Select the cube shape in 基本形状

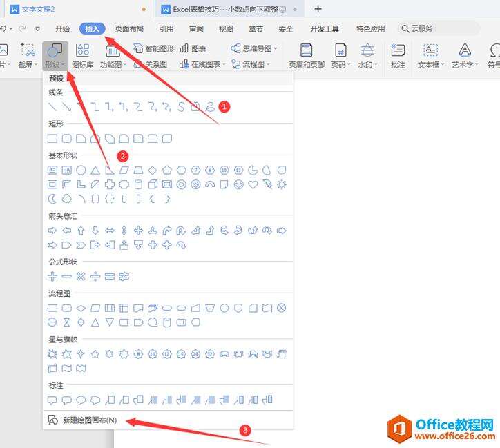click(x=153, y=184)
